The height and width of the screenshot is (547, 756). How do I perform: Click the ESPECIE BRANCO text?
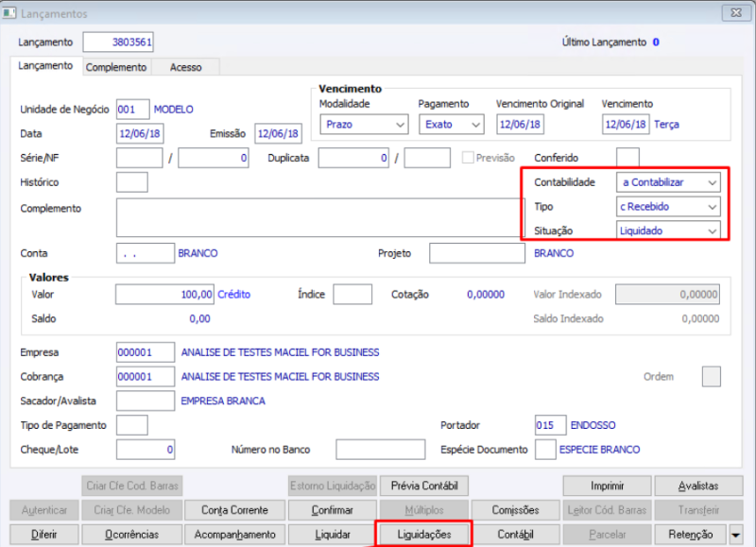(599, 450)
